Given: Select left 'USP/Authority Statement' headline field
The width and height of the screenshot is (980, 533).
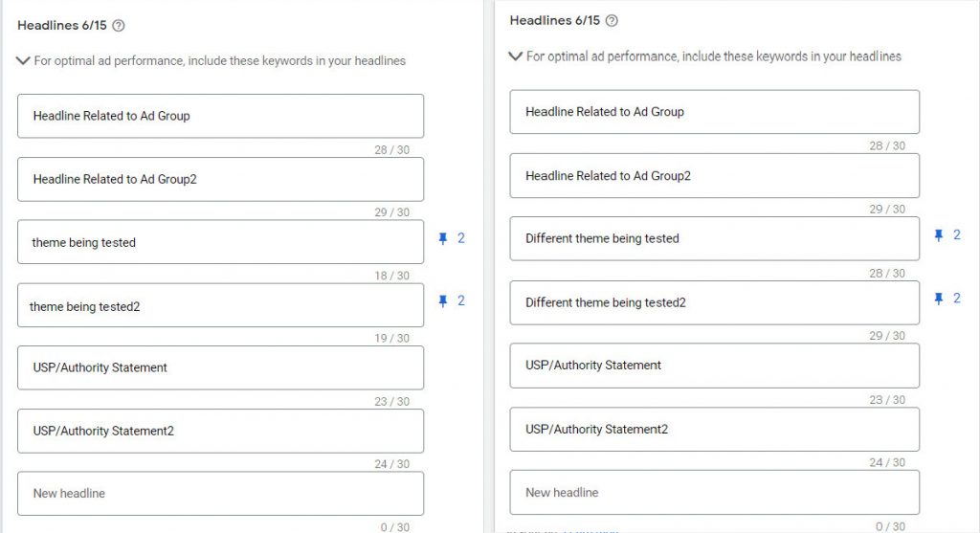Looking at the screenshot, I should [220, 367].
